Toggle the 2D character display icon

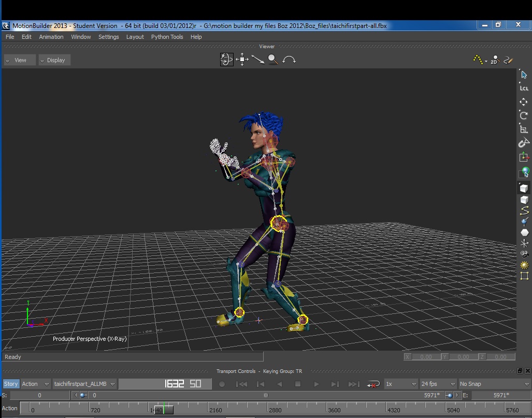pos(495,60)
